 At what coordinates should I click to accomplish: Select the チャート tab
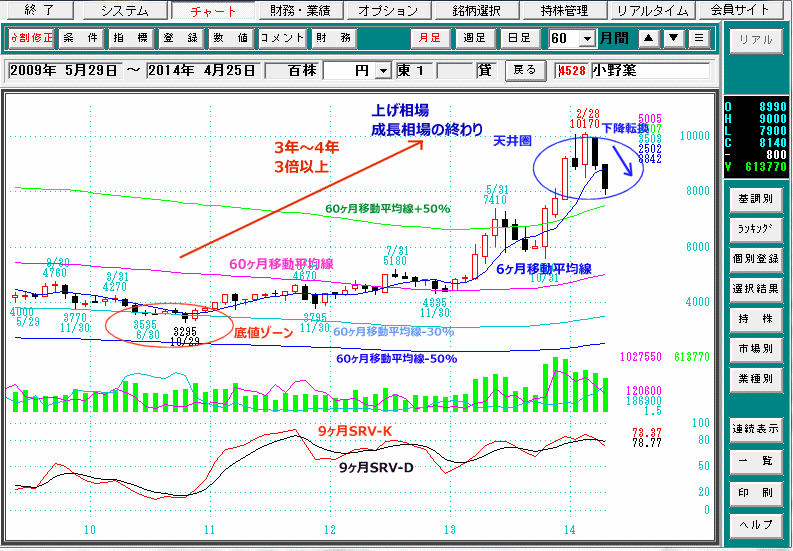click(x=213, y=10)
